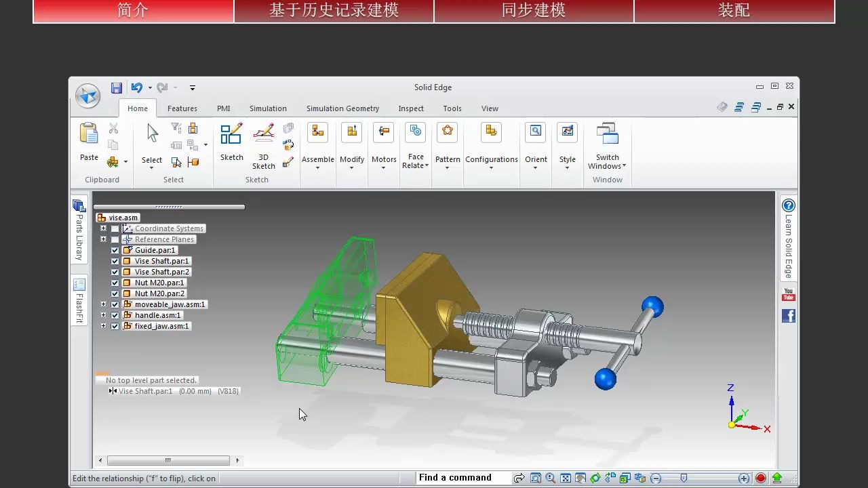The height and width of the screenshot is (488, 868).
Task: Toggle the fixed_jaw.asm:1 checkbox
Action: pyautogui.click(x=115, y=326)
